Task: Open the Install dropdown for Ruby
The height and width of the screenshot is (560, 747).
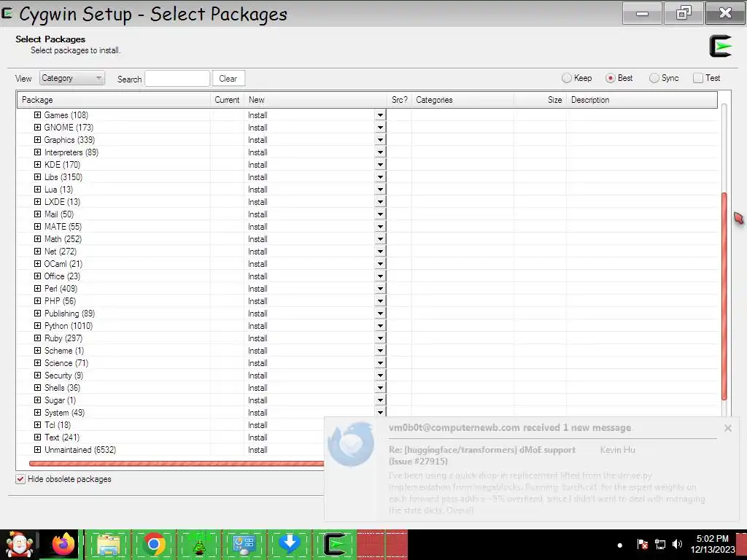Action: (x=380, y=338)
